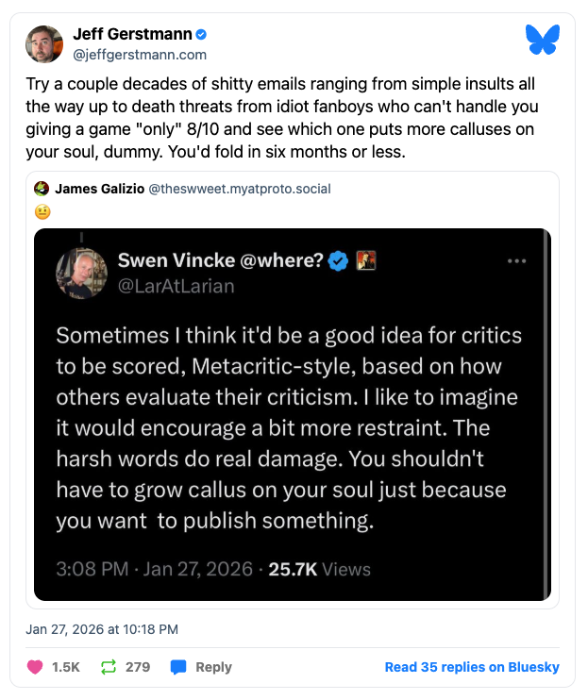Viewport: 588px width, 700px height.
Task: Visit the @jeffgerstmann.com handle
Action: click(x=140, y=55)
